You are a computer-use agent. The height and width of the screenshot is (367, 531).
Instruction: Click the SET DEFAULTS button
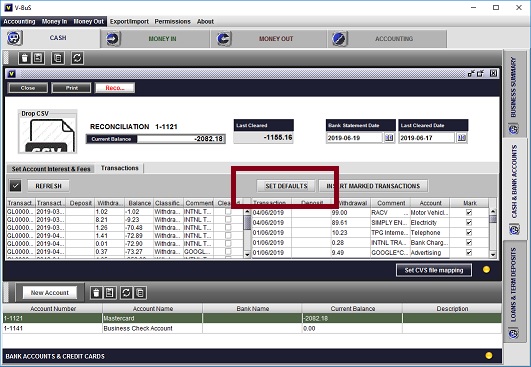286,186
